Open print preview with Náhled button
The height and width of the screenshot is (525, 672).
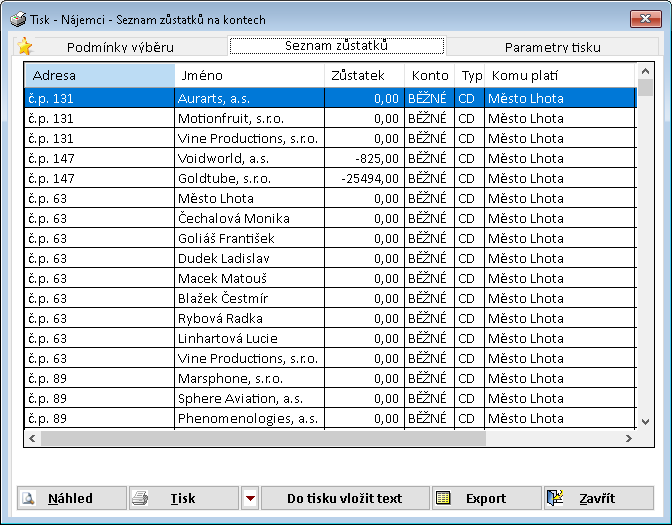[x=71, y=498]
